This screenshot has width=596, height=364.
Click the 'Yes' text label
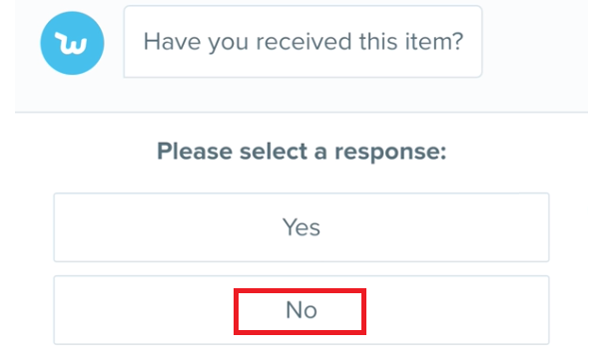pyautogui.click(x=301, y=227)
